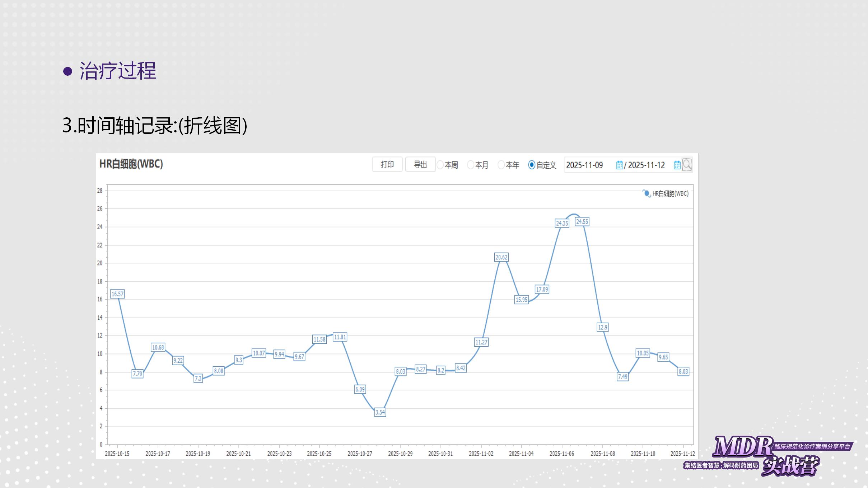868x488 pixels.
Task: Click the 打印 button
Action: [387, 164]
